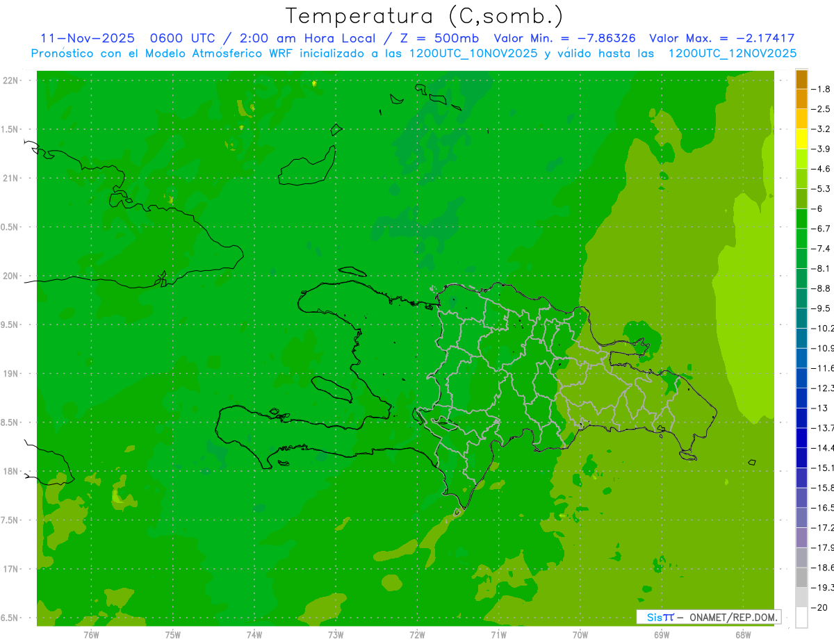Image resolution: width=834 pixels, height=644 pixels.
Task: Click "2:00 am Hora Local" text
Action: pyautogui.click(x=307, y=39)
